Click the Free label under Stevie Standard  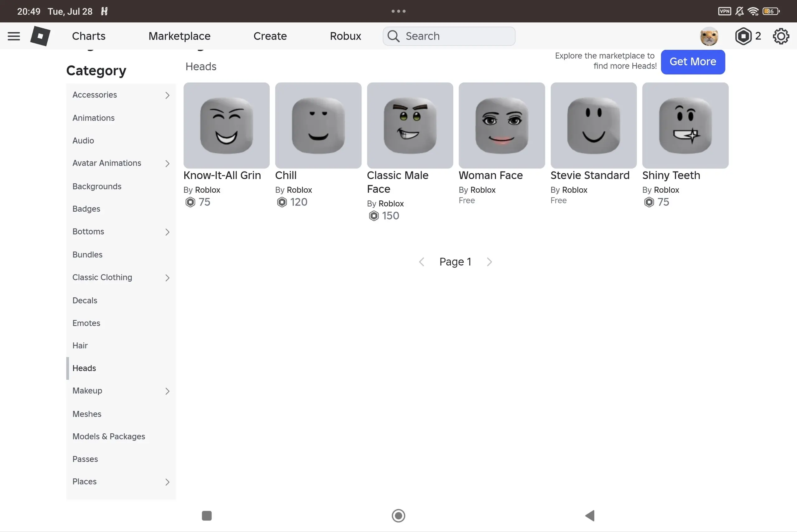click(559, 200)
